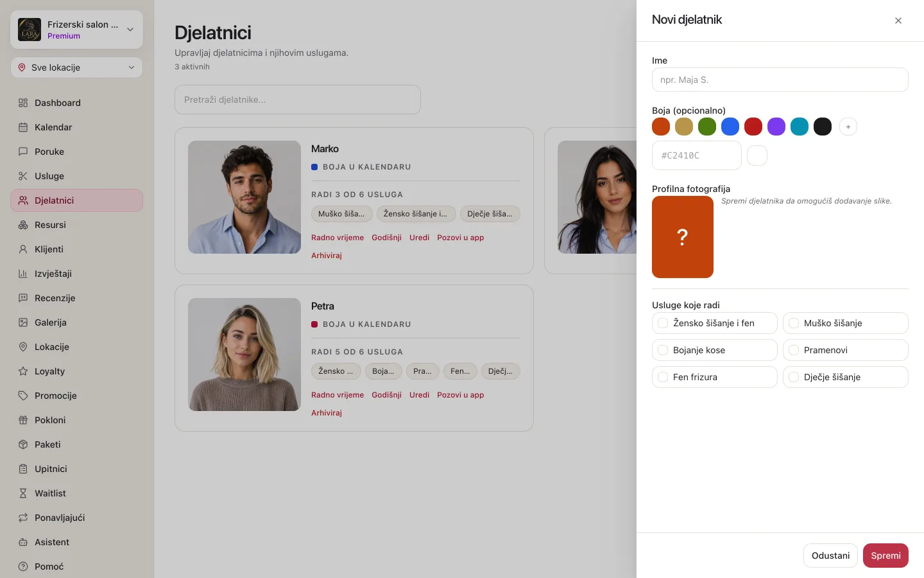Go to Usluge scissors icon
Screen dimensions: 924x578
23,176
